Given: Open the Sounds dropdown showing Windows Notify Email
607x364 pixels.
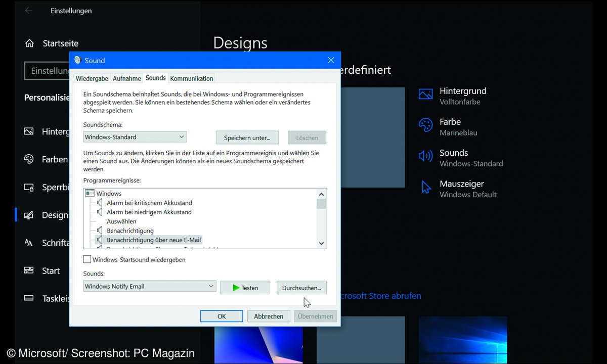Looking at the screenshot, I should click(150, 286).
